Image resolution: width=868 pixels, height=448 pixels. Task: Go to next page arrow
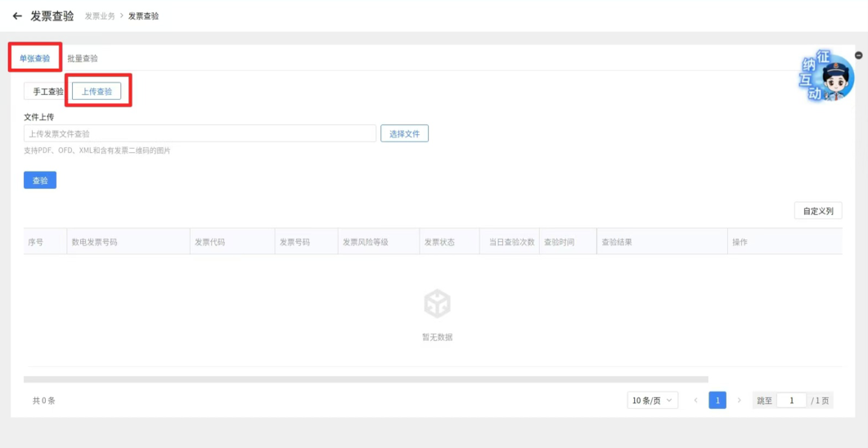coord(739,401)
